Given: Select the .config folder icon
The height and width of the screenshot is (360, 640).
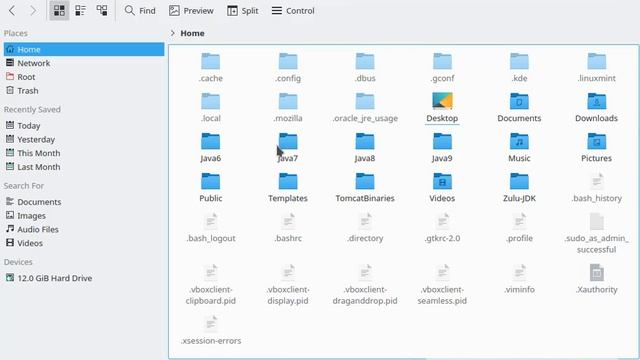Looking at the screenshot, I should [x=288, y=61].
